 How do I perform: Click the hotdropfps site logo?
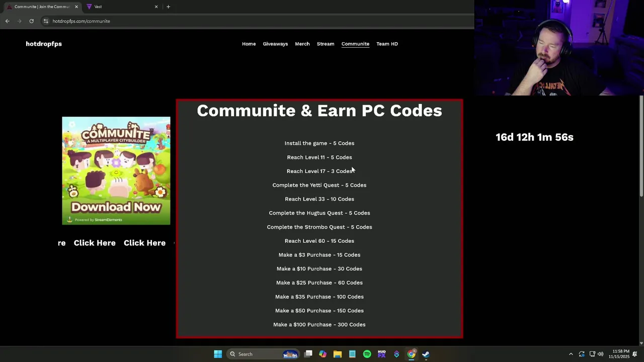click(44, 44)
